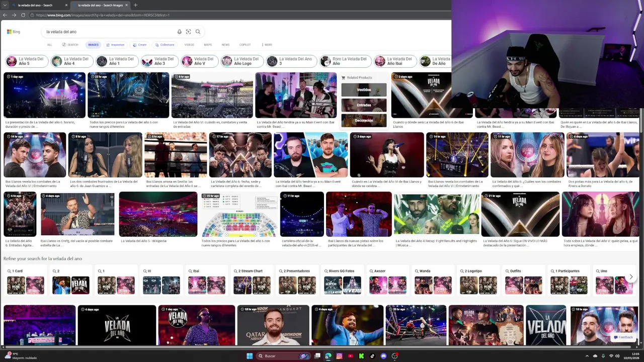
Task: Click the volume speaker tray icon
Action: tap(617, 356)
